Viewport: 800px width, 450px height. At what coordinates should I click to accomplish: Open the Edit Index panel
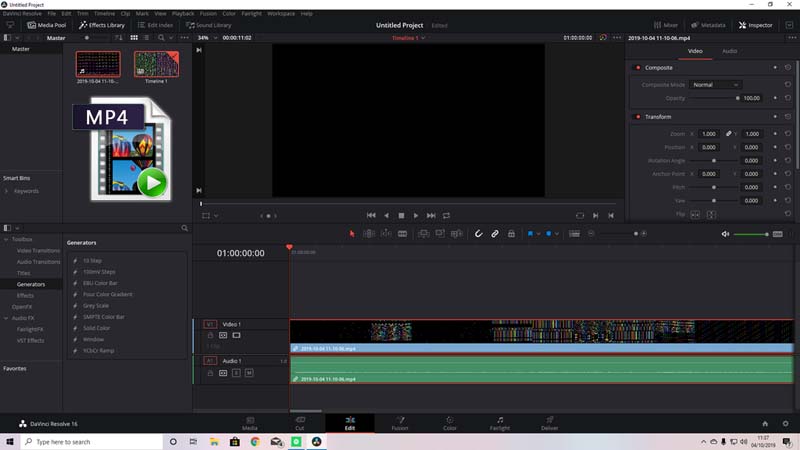155,25
